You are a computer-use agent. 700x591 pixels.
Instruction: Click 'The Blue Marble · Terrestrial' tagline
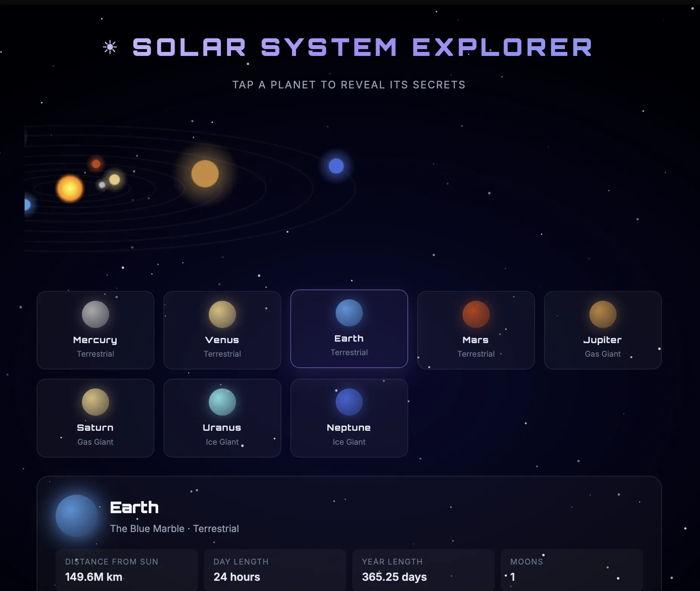[174, 529]
